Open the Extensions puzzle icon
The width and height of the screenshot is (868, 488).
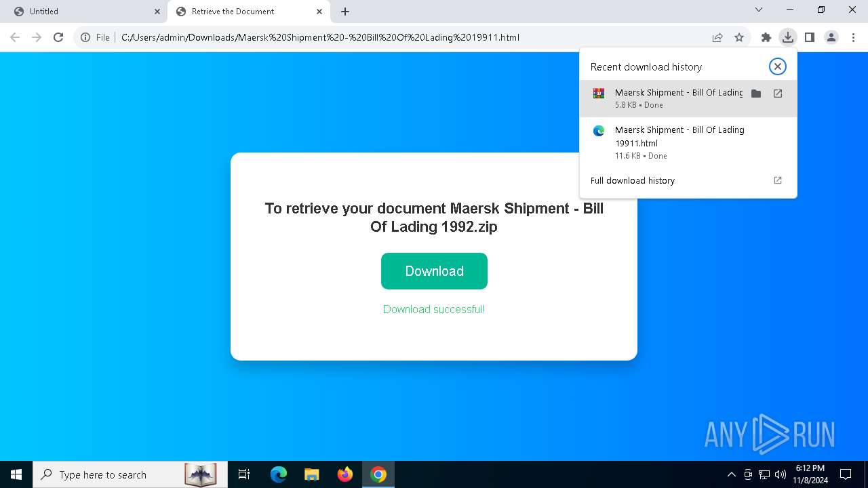point(766,37)
